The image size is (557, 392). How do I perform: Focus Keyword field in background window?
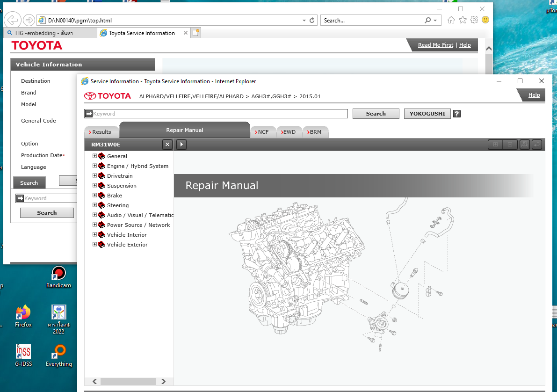click(46, 198)
